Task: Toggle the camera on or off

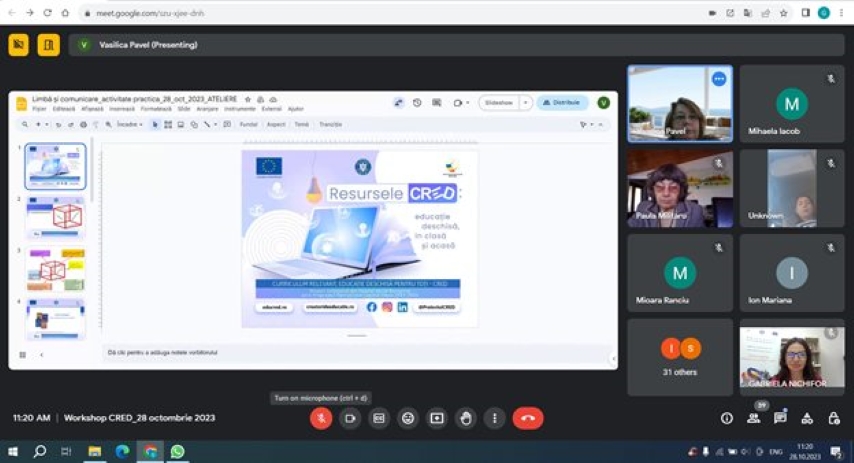Action: click(x=350, y=418)
